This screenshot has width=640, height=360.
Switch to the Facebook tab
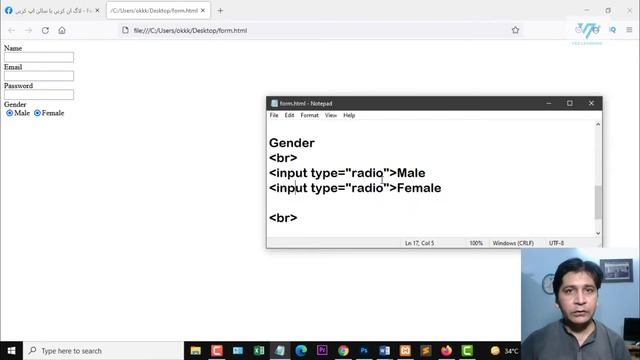tap(52, 11)
